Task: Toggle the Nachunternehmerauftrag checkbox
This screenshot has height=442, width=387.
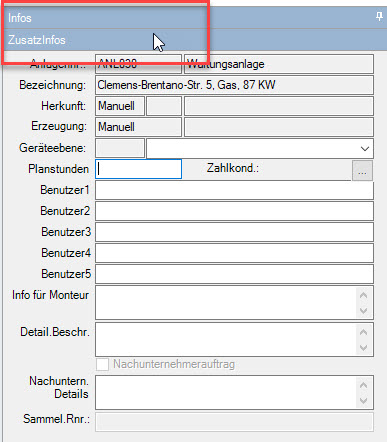Action: coord(102,364)
